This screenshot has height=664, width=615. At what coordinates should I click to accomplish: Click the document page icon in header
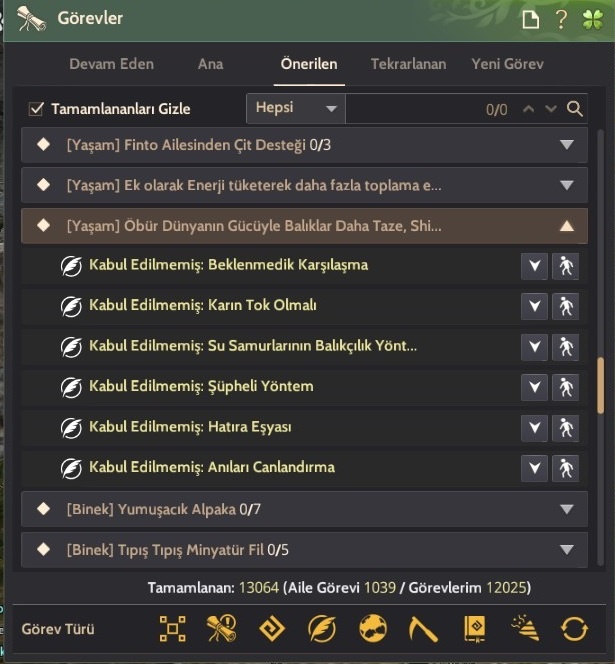coord(530,19)
